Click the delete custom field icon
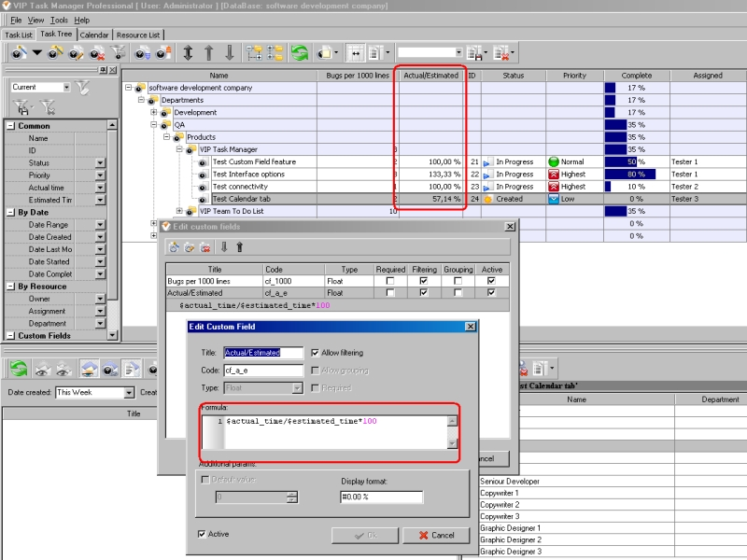 205,247
